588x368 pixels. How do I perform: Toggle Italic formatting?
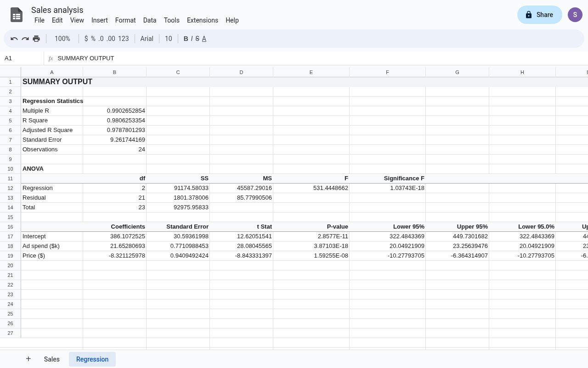click(x=192, y=39)
